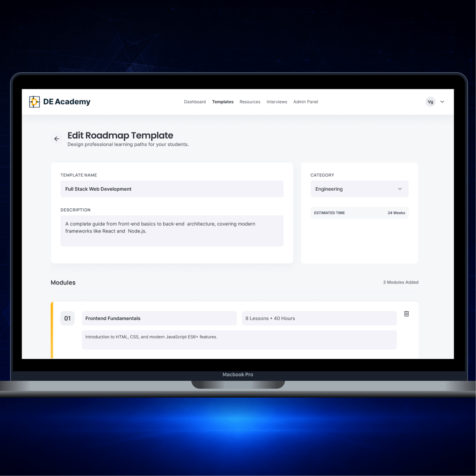
Task: Open the Vg user avatar
Action: (430, 102)
